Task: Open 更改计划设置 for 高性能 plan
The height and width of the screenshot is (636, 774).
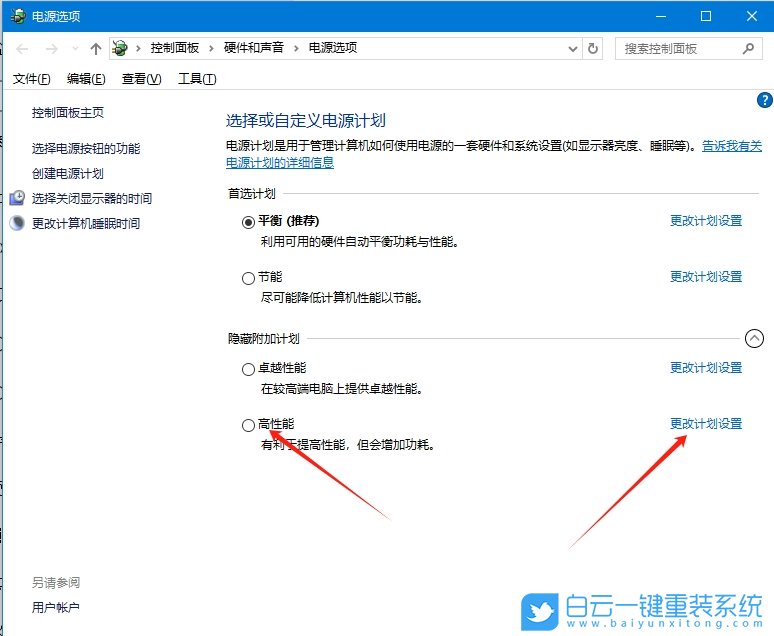Action: point(706,424)
